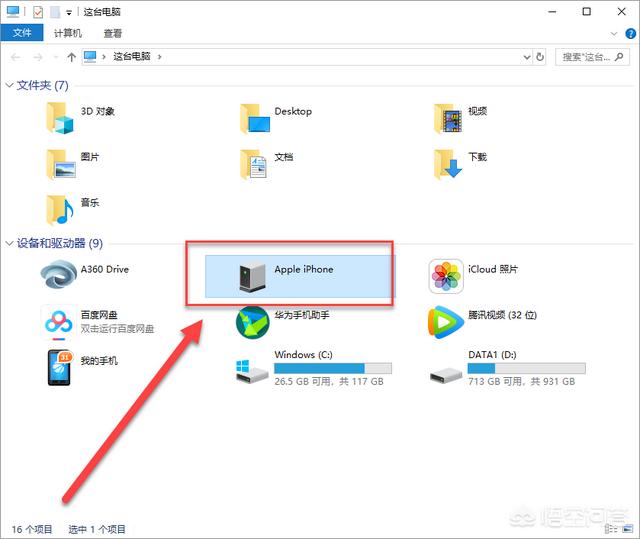
Task: Collapse the 设备和驱动器 (9) group
Action: click(9, 244)
